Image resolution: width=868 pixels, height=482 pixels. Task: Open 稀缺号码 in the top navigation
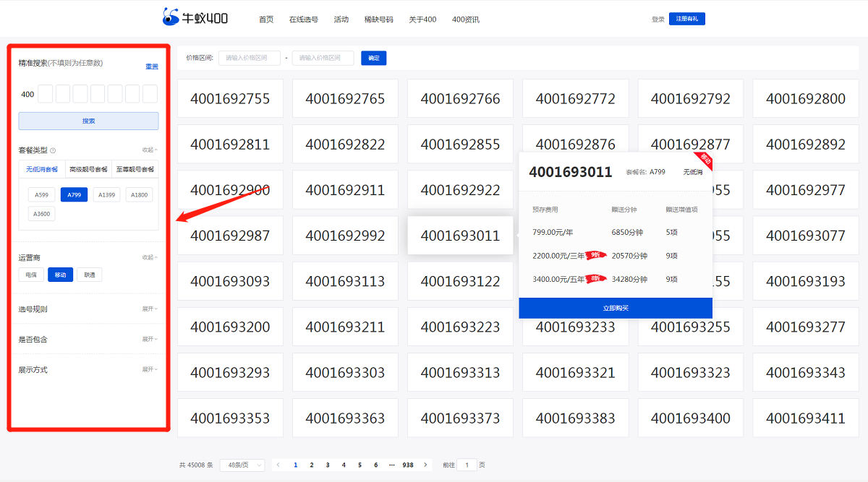click(x=378, y=20)
